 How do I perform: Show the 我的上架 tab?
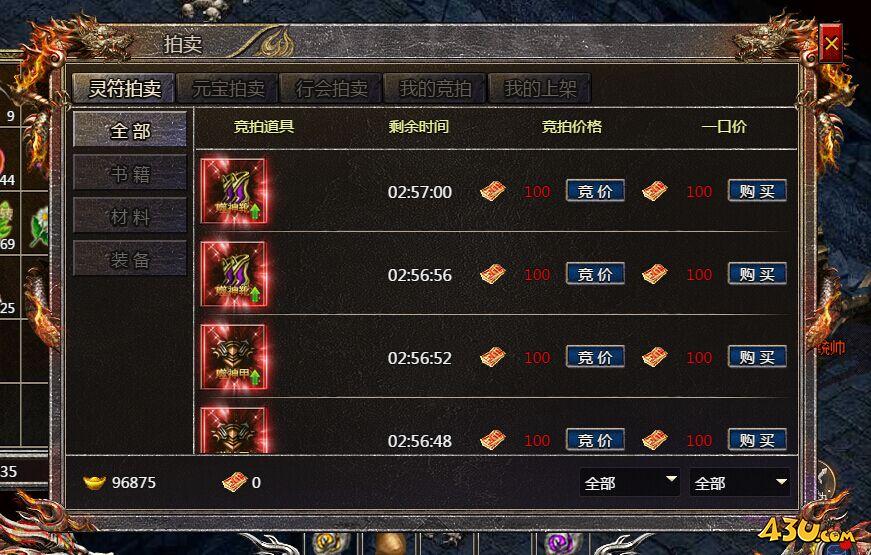(x=539, y=88)
